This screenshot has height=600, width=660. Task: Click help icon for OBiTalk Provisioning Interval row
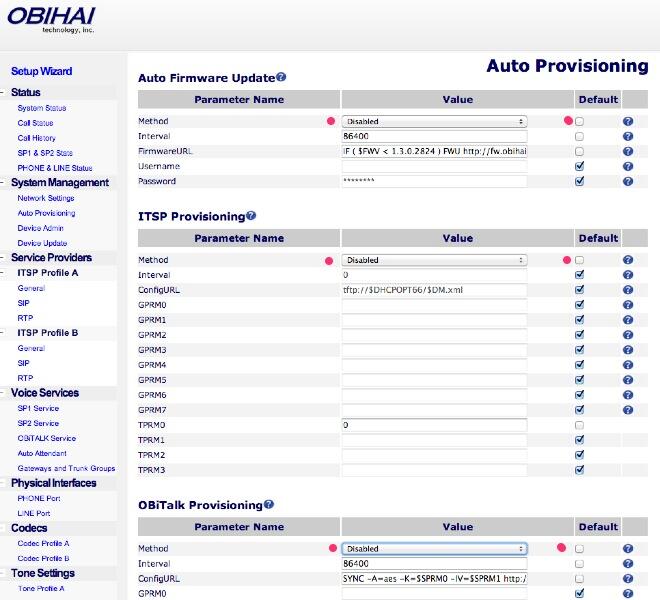[x=628, y=564]
